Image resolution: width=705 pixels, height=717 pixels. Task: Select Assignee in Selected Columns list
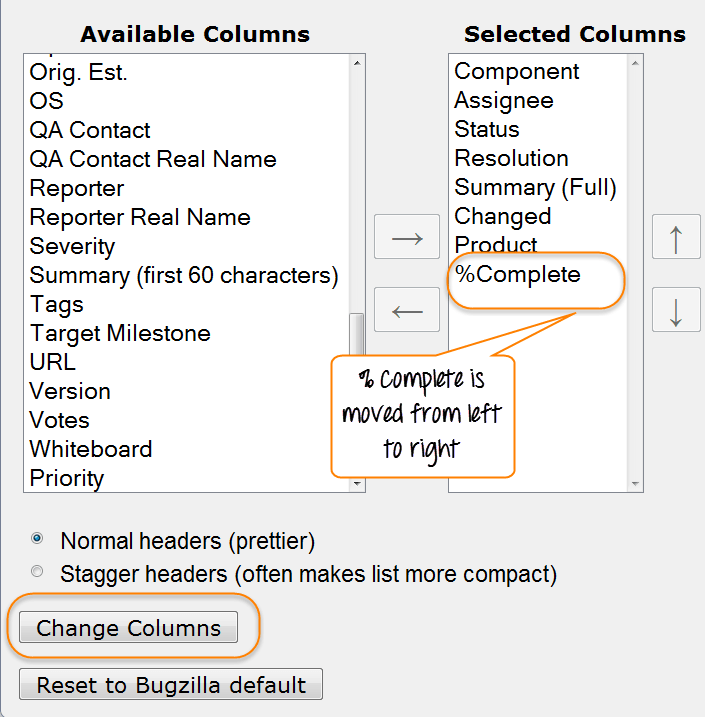click(503, 100)
